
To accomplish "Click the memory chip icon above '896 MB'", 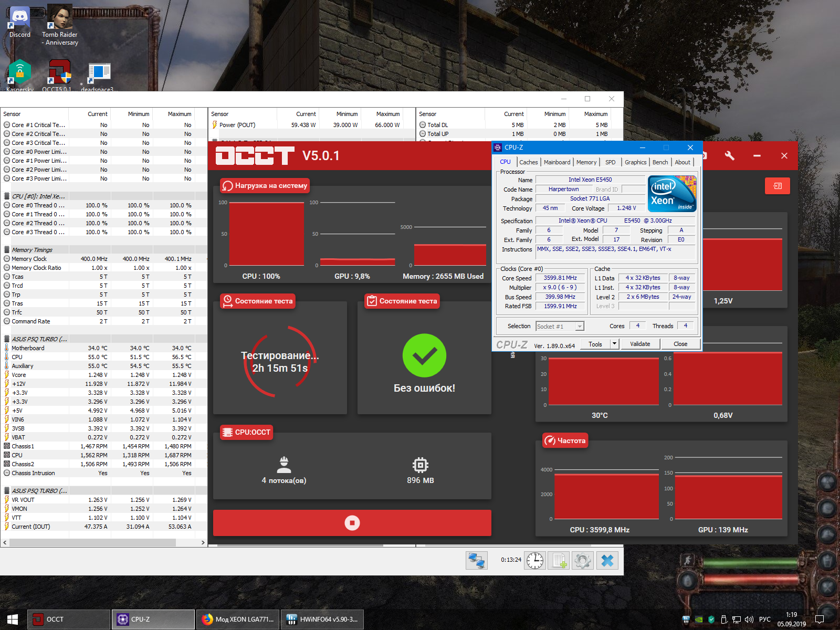I will coord(421,465).
